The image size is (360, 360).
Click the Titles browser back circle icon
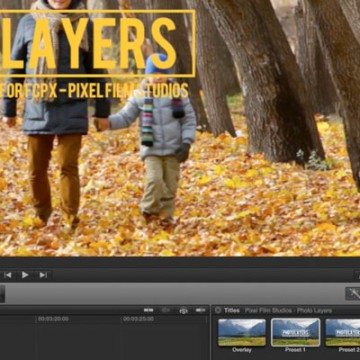coord(218,310)
